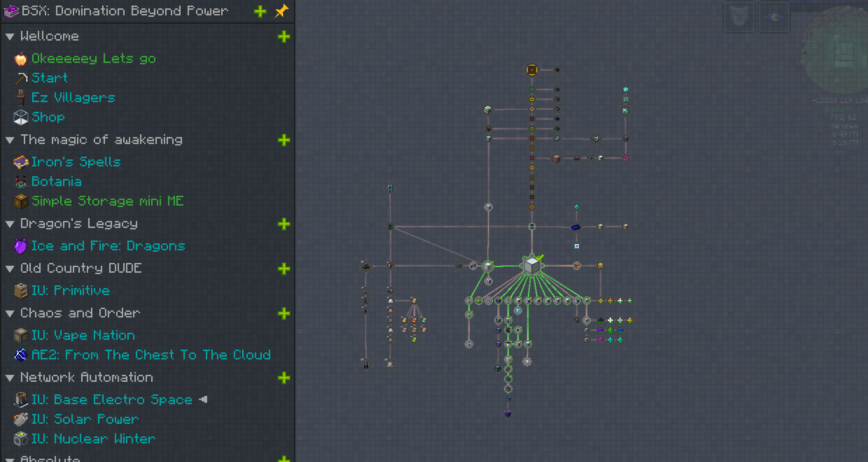Select the isolated cyan gear quest on the left
This screenshot has height=462, width=868.
click(390, 188)
